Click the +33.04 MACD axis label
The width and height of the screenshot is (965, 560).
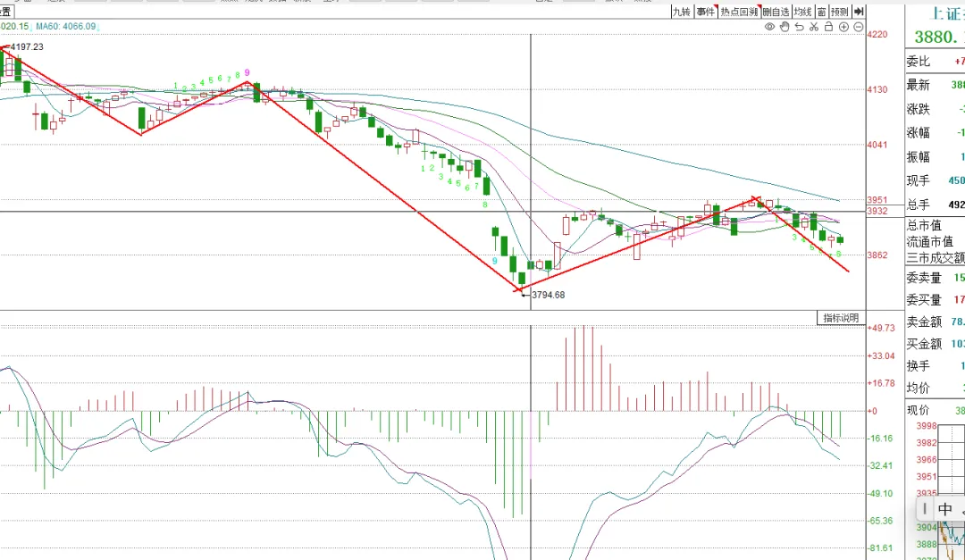point(881,355)
